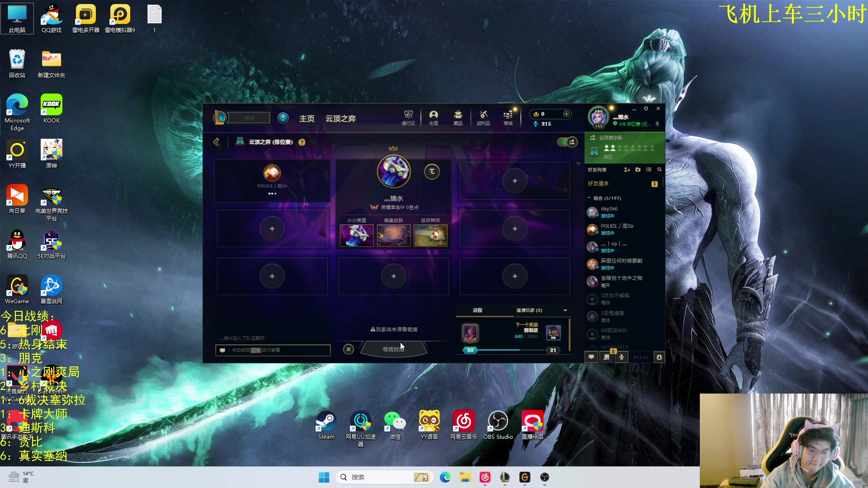Click the 寻找对局 find match button
Image resolution: width=868 pixels, height=488 pixels.
(x=393, y=349)
